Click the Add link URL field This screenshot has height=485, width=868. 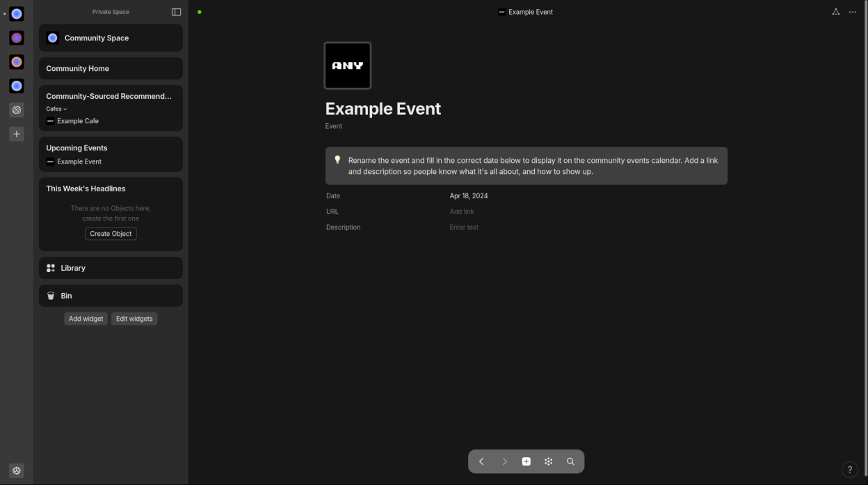click(462, 212)
